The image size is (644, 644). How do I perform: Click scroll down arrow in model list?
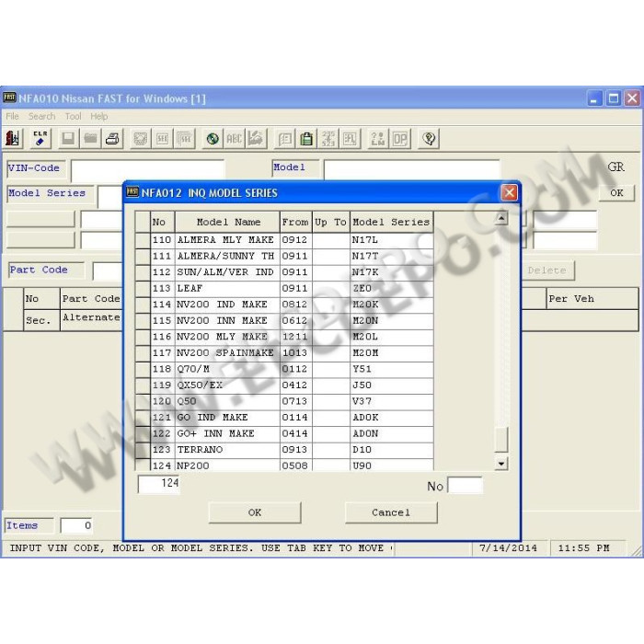tap(501, 464)
